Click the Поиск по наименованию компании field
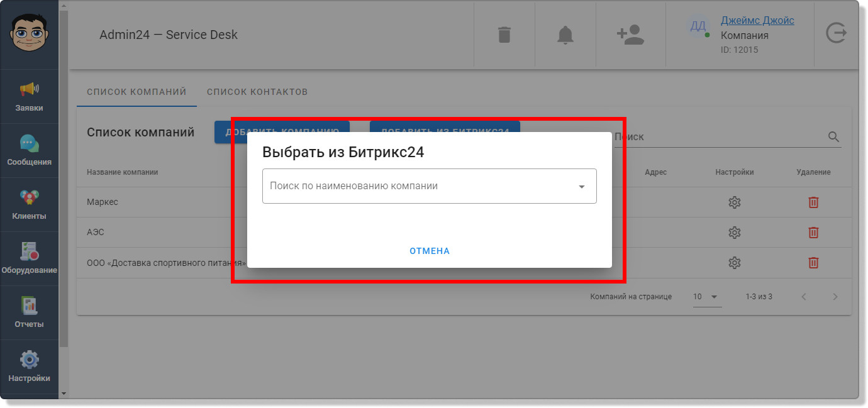The image size is (868, 408). tap(429, 186)
